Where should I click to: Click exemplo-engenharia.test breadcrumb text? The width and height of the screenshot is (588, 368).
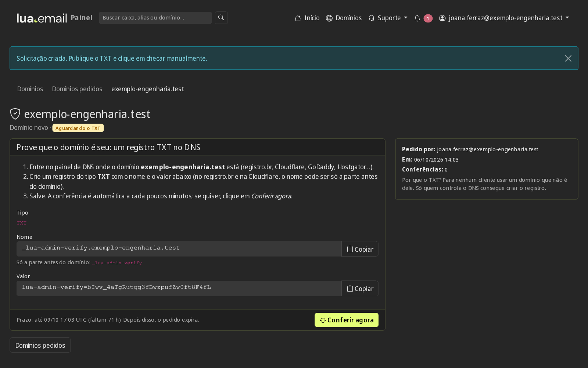point(148,89)
